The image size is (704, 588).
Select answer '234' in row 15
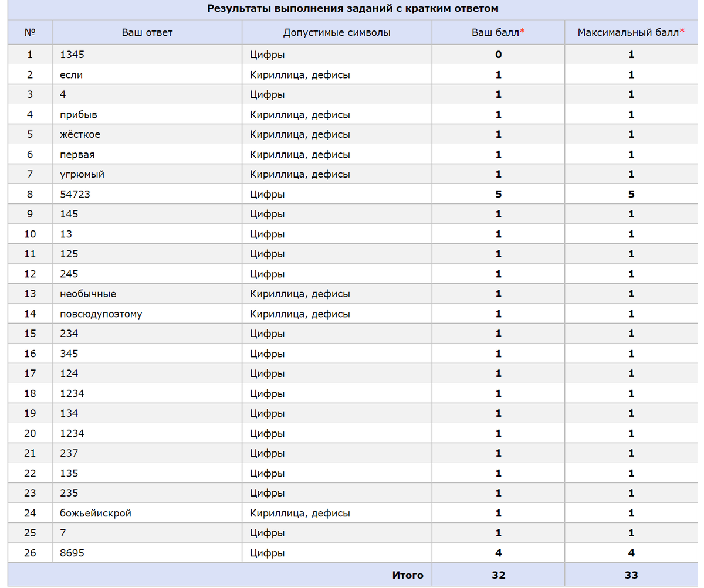(69, 334)
